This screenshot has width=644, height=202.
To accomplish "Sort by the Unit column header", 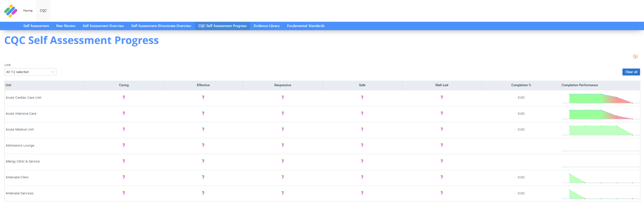I will tap(44, 85).
